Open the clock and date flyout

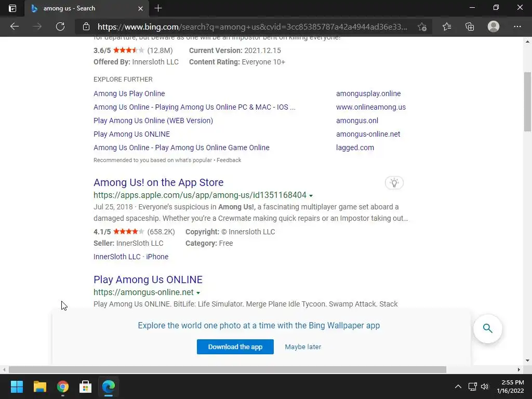(x=510, y=387)
